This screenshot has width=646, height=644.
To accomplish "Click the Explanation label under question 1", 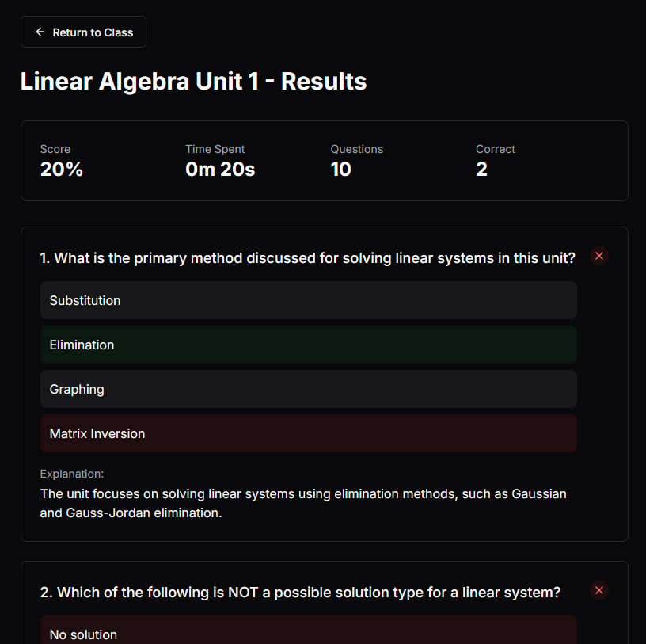I will click(x=72, y=474).
